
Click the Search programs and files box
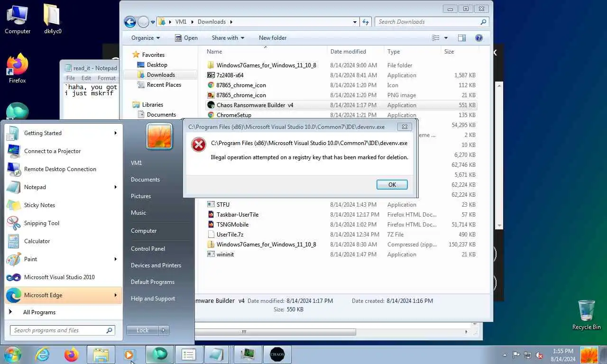coord(62,330)
